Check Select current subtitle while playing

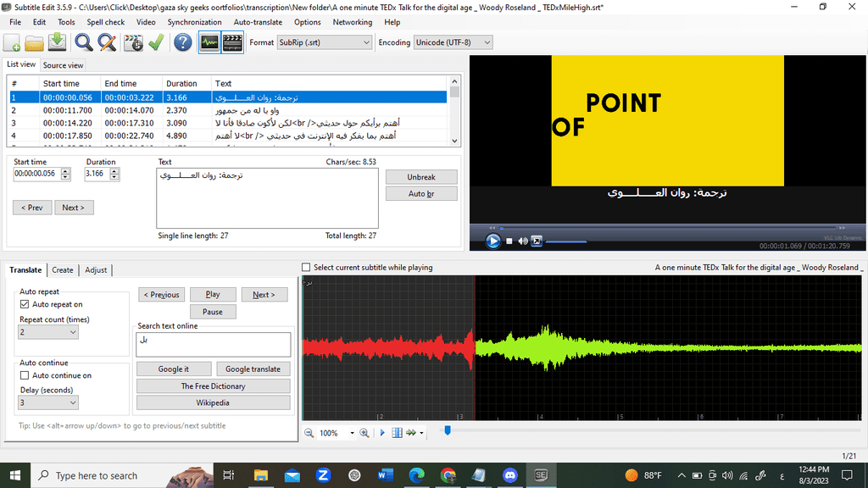click(305, 267)
